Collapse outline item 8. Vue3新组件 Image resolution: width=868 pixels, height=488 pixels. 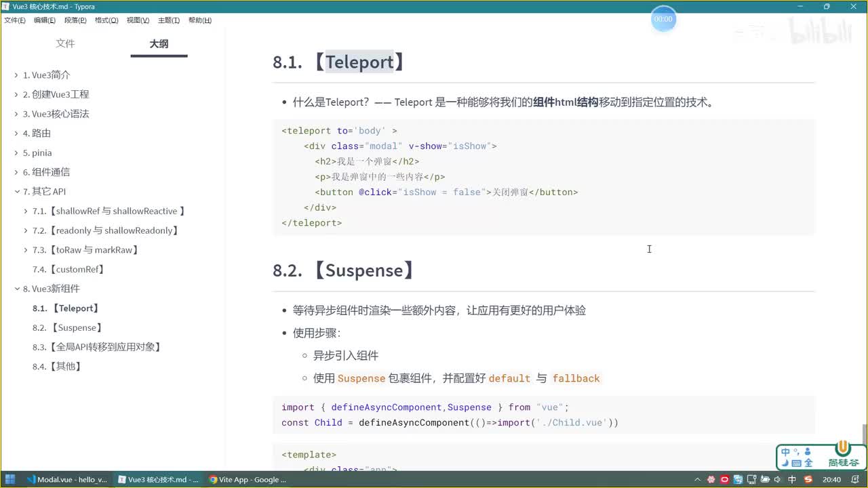coord(16,289)
